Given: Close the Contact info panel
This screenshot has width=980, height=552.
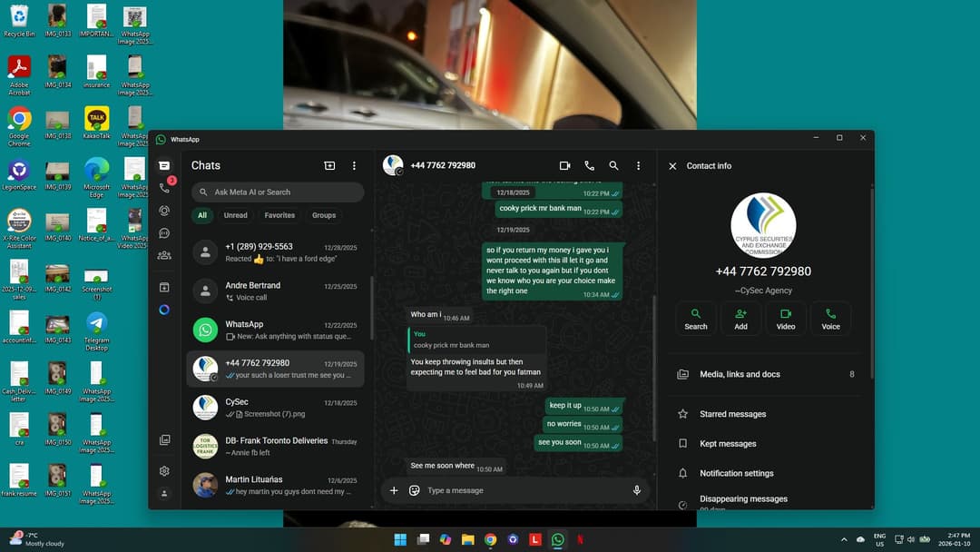Looking at the screenshot, I should tap(672, 166).
